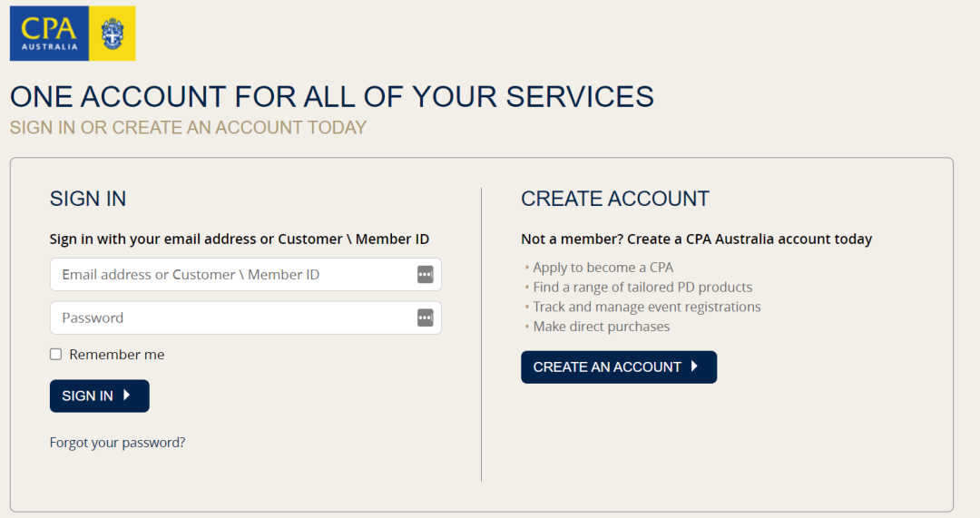Click the Apply to become a CPA bullet

pyautogui.click(x=603, y=268)
